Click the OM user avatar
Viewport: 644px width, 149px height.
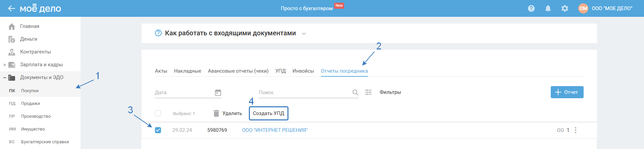pyautogui.click(x=583, y=8)
